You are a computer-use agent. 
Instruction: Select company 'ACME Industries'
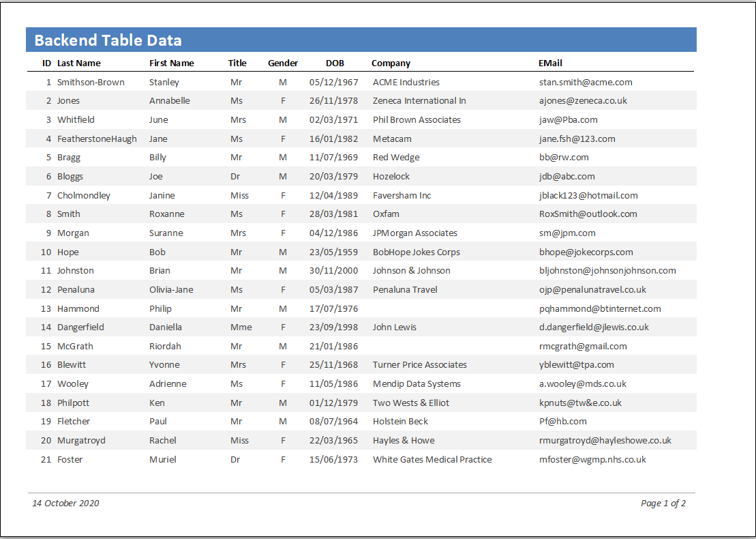pos(406,82)
